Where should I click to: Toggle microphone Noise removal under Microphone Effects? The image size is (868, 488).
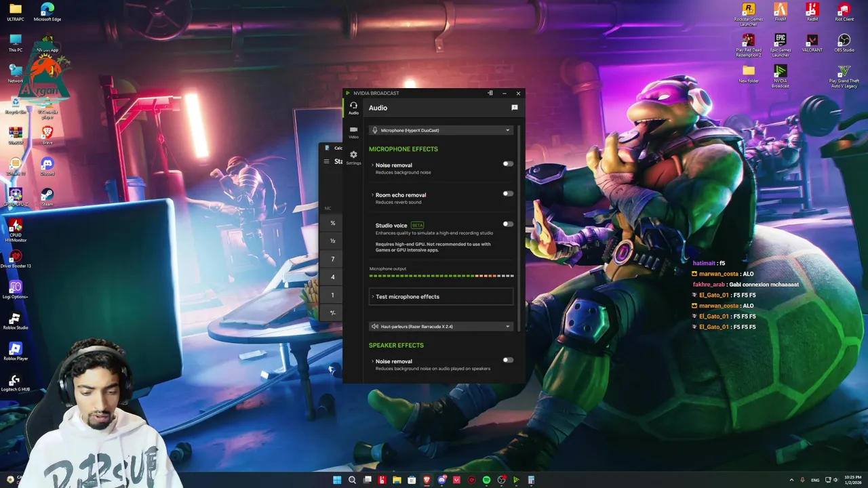[x=508, y=164]
